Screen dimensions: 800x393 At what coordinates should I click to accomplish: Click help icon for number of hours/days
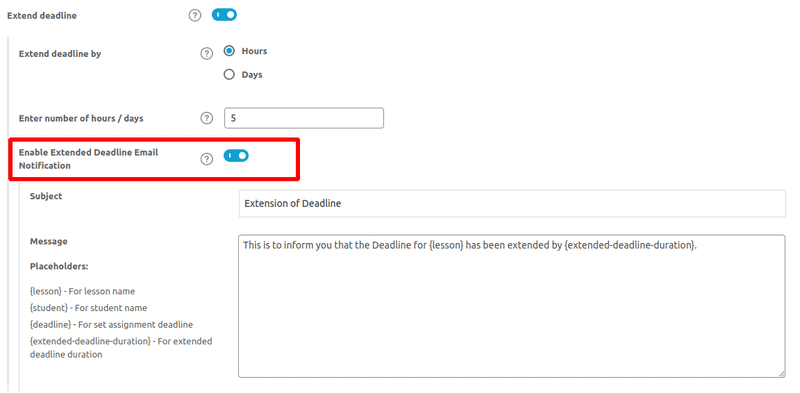(x=206, y=118)
